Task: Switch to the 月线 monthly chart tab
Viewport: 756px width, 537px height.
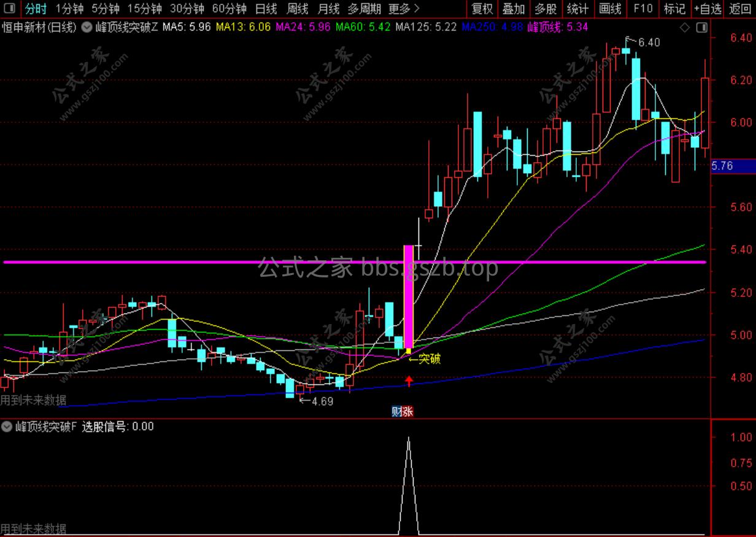Action: pyautogui.click(x=329, y=9)
